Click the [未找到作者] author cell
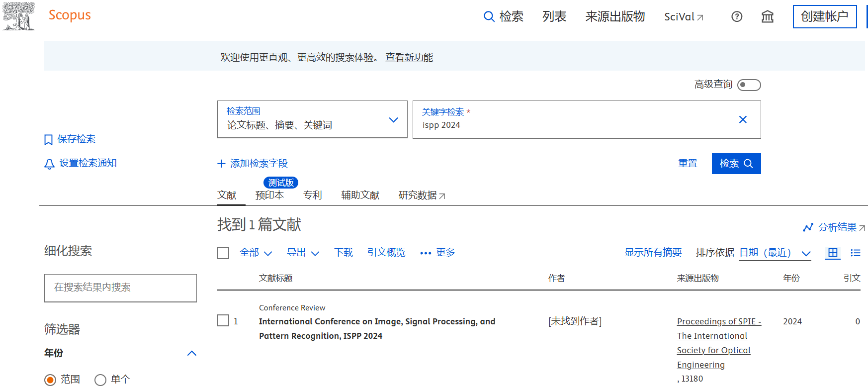The width and height of the screenshot is (868, 391). tap(575, 321)
